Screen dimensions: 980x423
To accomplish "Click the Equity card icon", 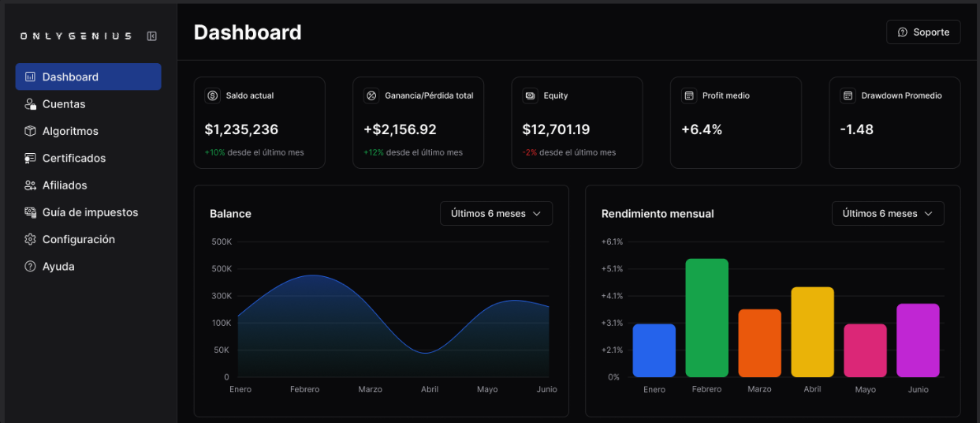I will [530, 95].
